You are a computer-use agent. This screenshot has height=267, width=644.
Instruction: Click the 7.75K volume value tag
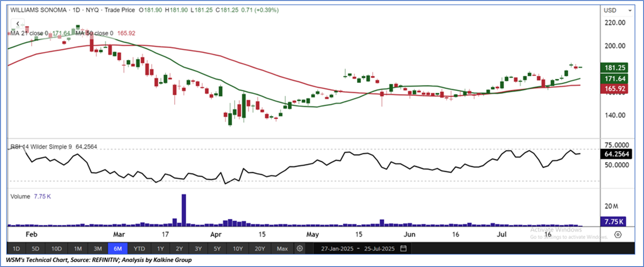coord(614,221)
